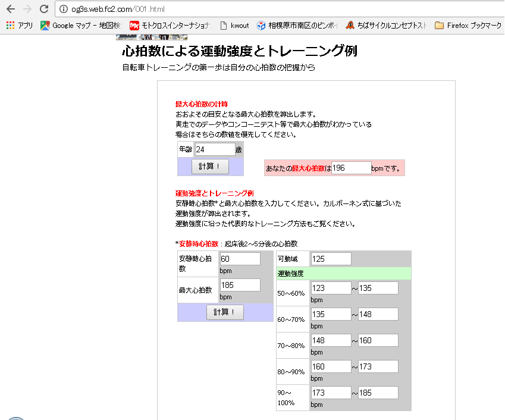Click the 可動域 field showing 125
Screen dimensions: 505x420
(x=331, y=259)
